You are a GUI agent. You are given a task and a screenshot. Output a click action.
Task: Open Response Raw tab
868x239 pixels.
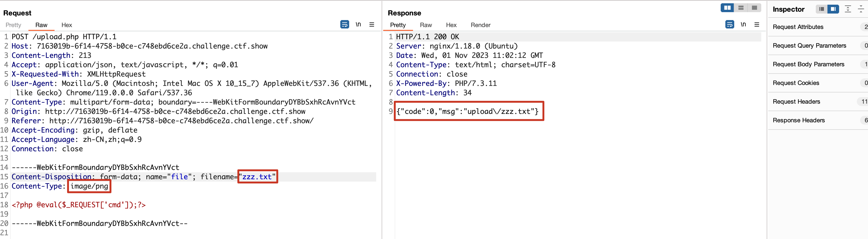[426, 25]
